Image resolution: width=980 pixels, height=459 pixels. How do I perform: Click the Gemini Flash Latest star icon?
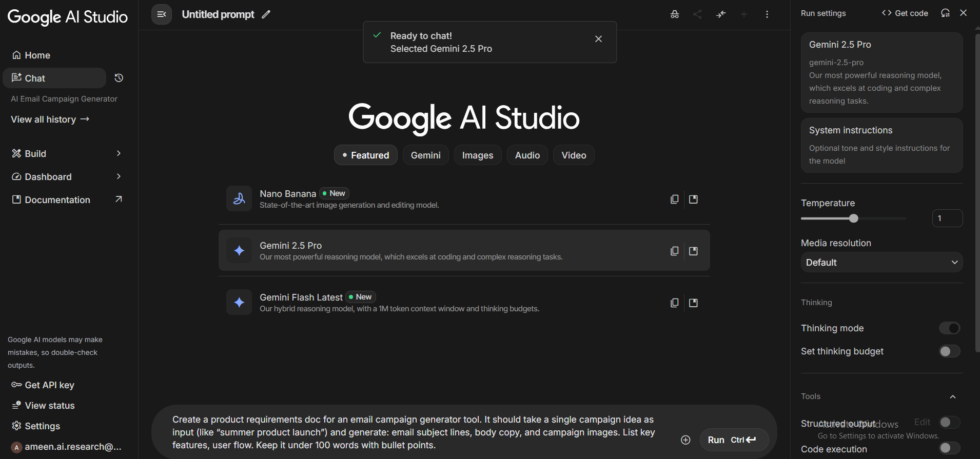pyautogui.click(x=239, y=302)
